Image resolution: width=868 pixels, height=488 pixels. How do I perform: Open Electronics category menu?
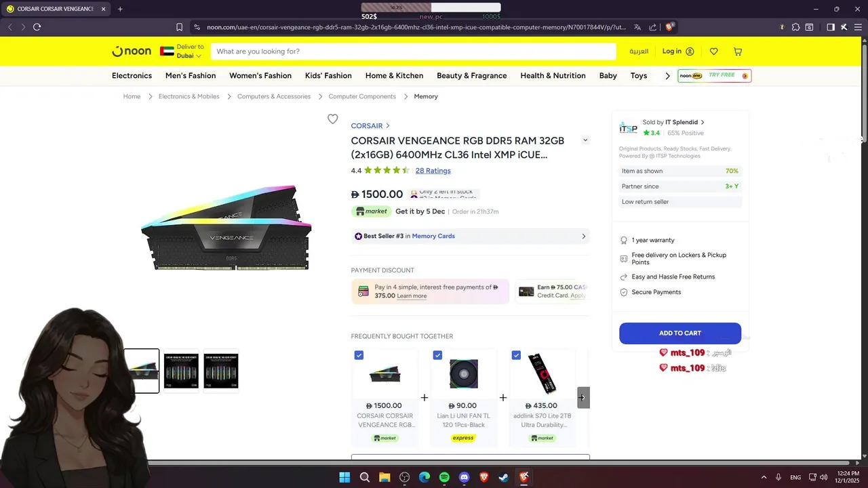click(x=132, y=76)
